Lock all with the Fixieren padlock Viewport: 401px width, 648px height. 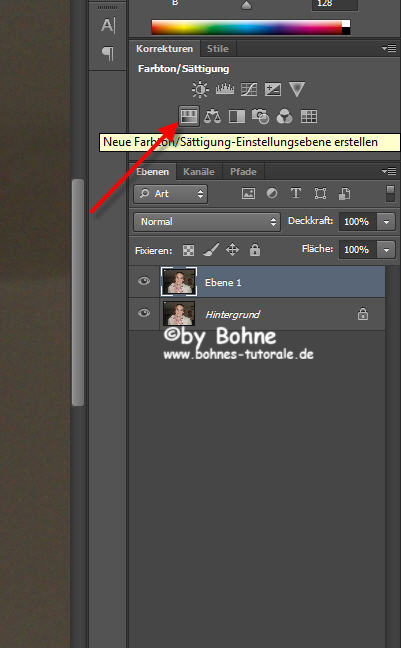pos(255,250)
